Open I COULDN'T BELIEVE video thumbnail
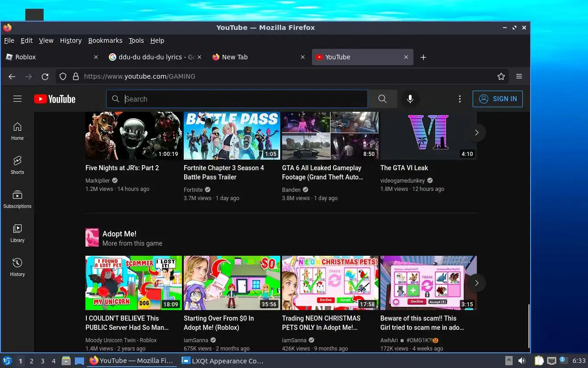The height and width of the screenshot is (368, 588). 134,283
